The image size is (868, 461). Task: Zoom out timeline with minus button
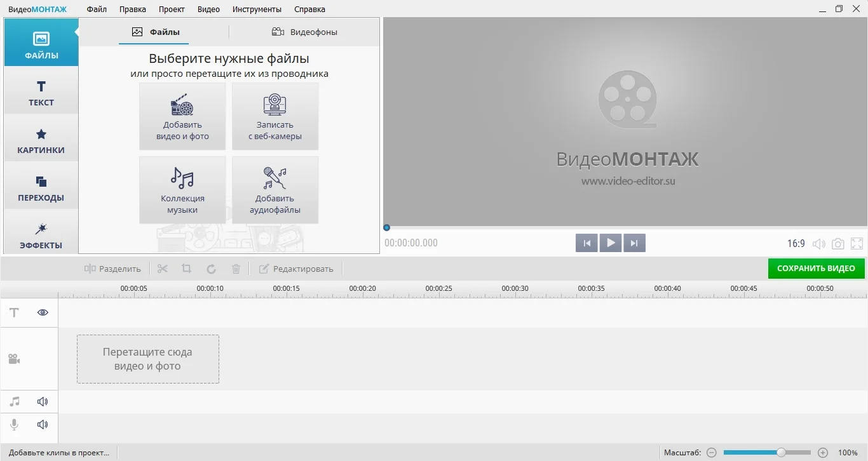point(712,453)
